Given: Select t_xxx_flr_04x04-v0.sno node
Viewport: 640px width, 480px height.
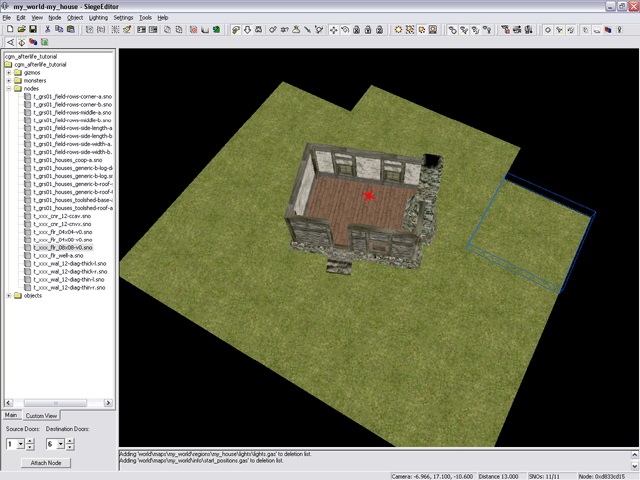Looking at the screenshot, I should click(63, 232).
